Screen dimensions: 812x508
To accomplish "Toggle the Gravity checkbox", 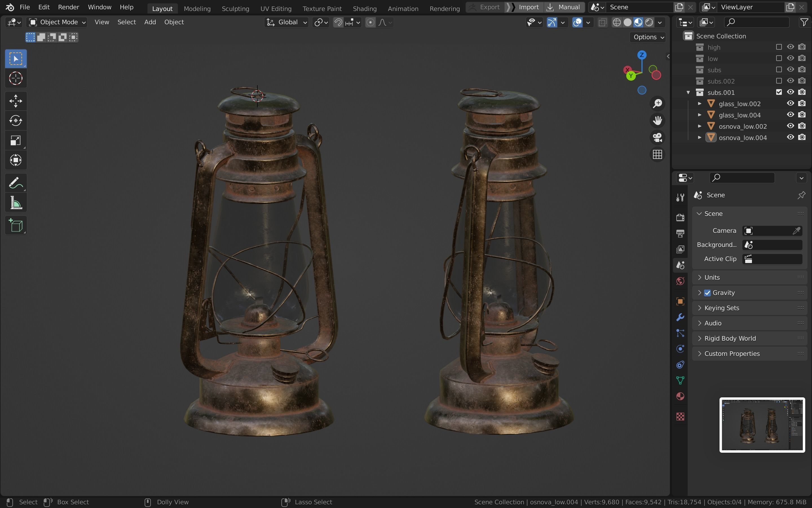I will (707, 293).
